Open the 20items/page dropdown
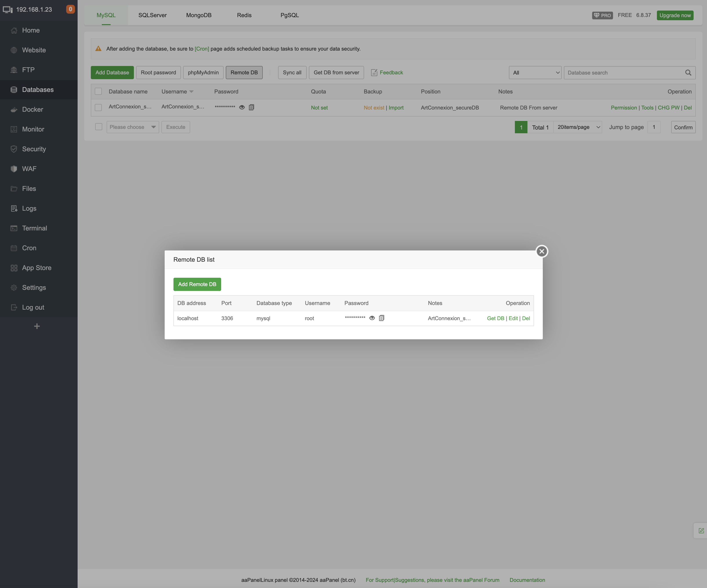This screenshot has height=588, width=707. tap(578, 127)
